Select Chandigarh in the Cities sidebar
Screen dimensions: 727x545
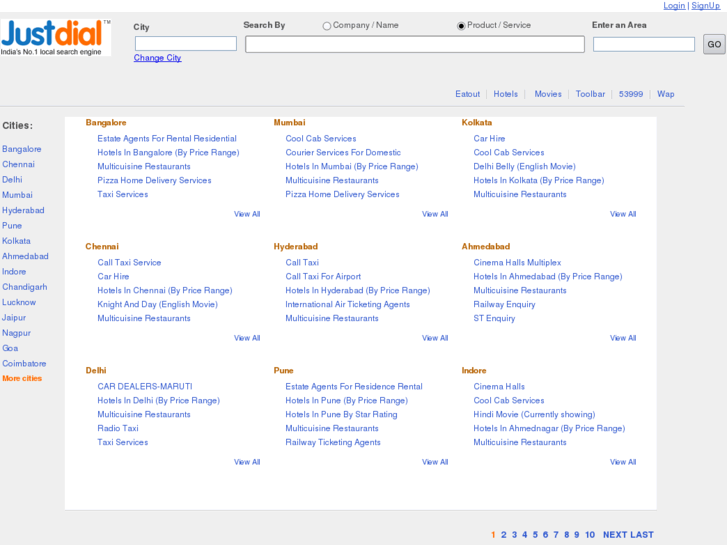pyautogui.click(x=25, y=287)
